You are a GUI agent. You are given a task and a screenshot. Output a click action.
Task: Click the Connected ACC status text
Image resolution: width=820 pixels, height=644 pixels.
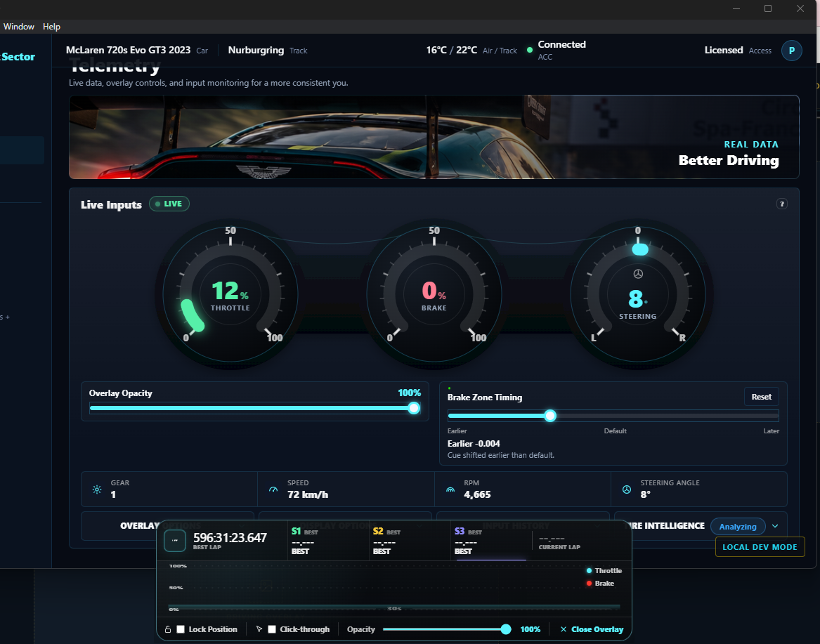[561, 50]
